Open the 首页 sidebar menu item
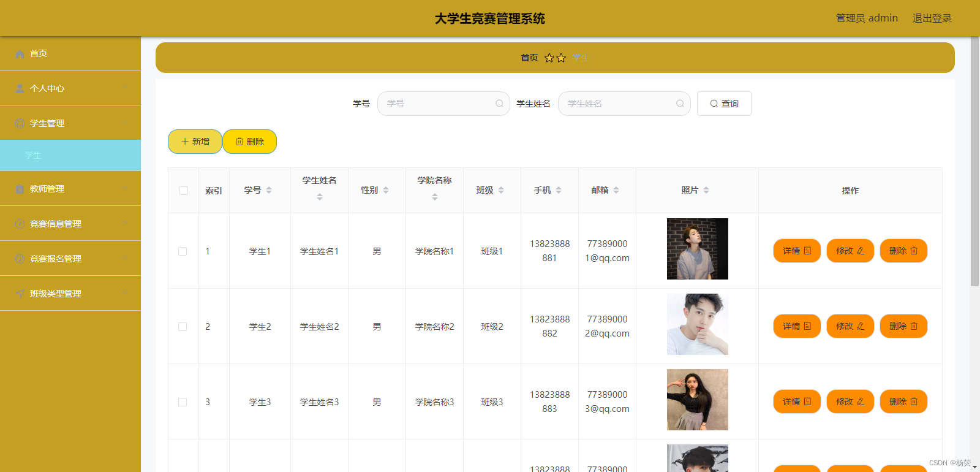980x472 pixels. coord(70,53)
